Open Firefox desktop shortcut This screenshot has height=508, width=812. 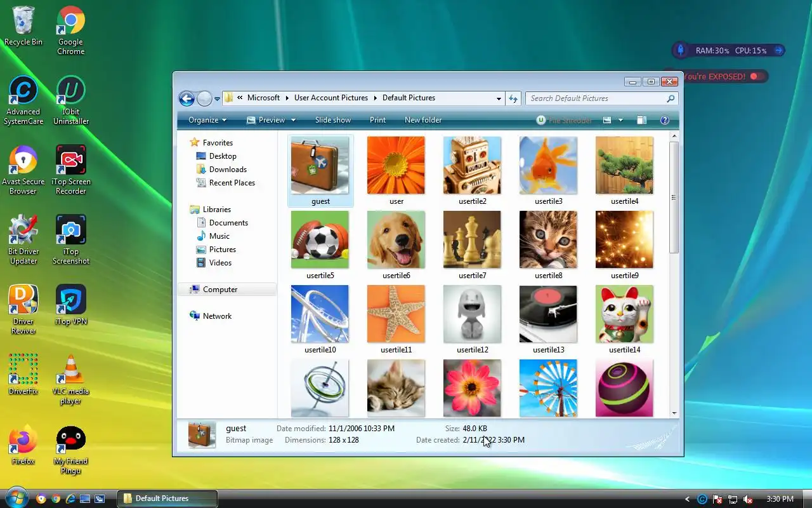tap(23, 445)
